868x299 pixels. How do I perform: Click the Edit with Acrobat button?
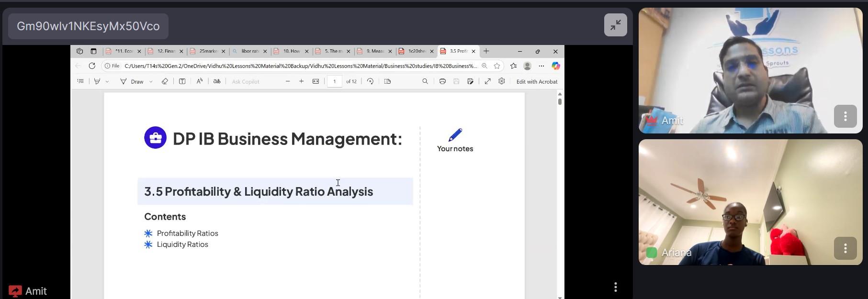tap(537, 81)
